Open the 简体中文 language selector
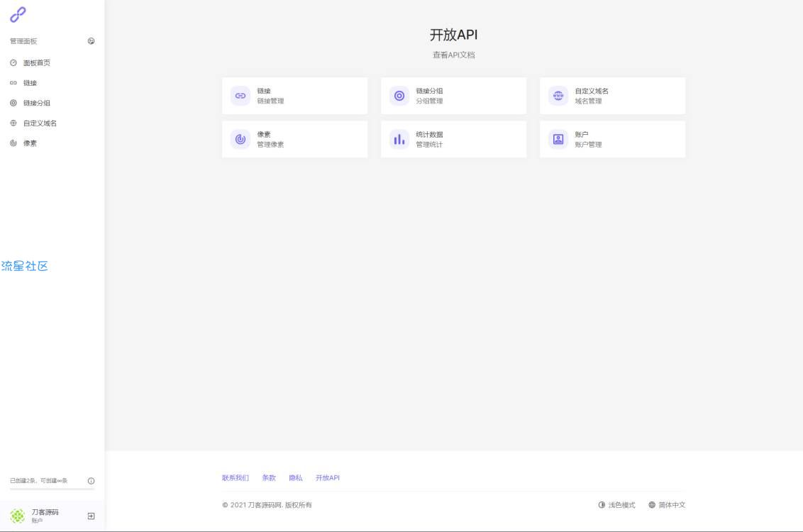803x532 pixels. pos(667,505)
